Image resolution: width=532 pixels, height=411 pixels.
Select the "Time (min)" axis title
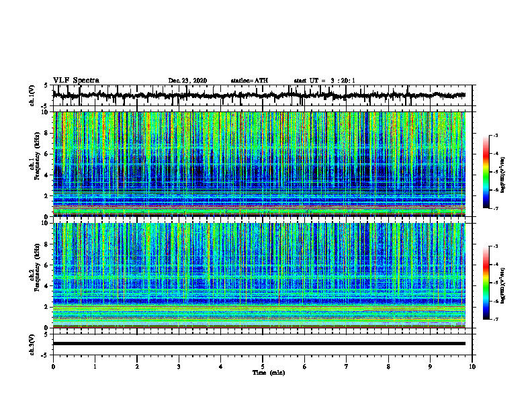coord(269,373)
